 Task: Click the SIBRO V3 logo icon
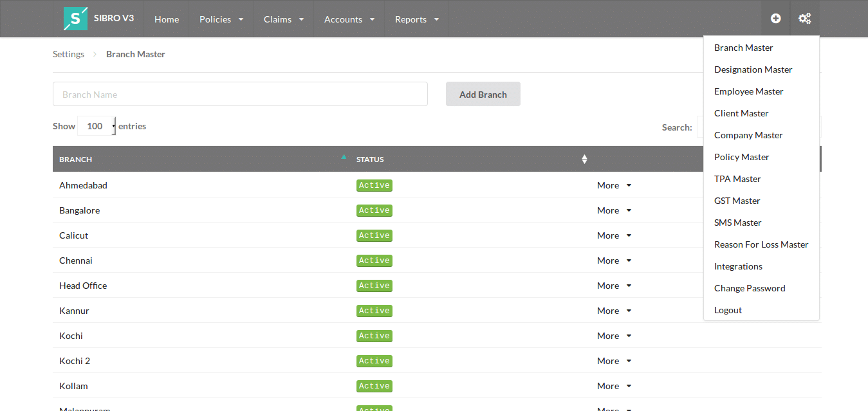pyautogui.click(x=75, y=19)
